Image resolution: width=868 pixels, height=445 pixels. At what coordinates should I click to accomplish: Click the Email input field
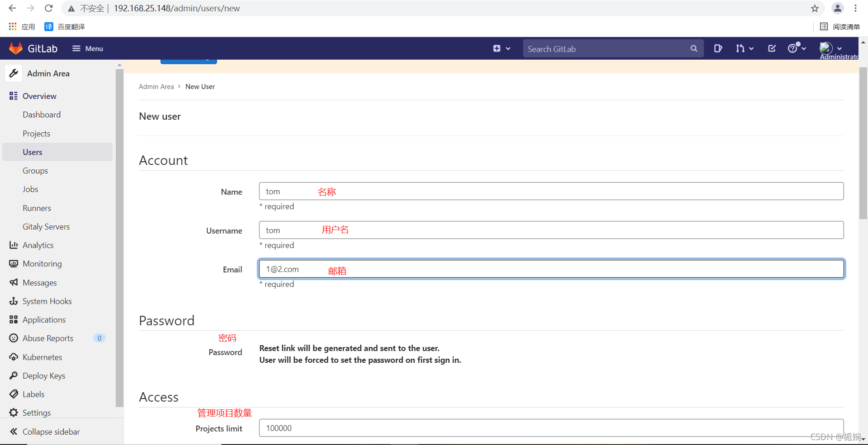pyautogui.click(x=551, y=269)
